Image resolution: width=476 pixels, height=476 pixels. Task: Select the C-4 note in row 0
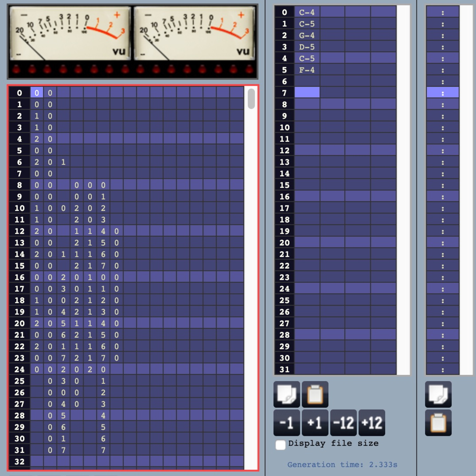[307, 12]
